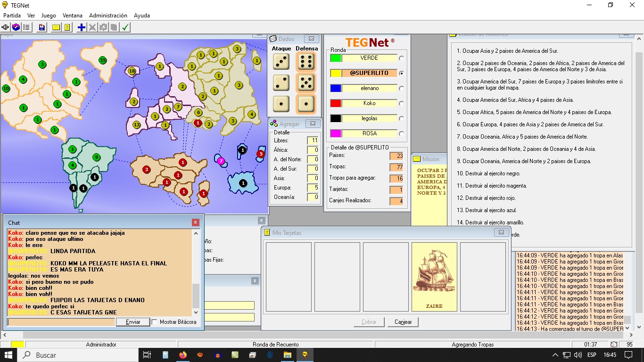644x362 pixels.
Task: Click the Canjear button under Mis Tarjetas
Action: 403,322
